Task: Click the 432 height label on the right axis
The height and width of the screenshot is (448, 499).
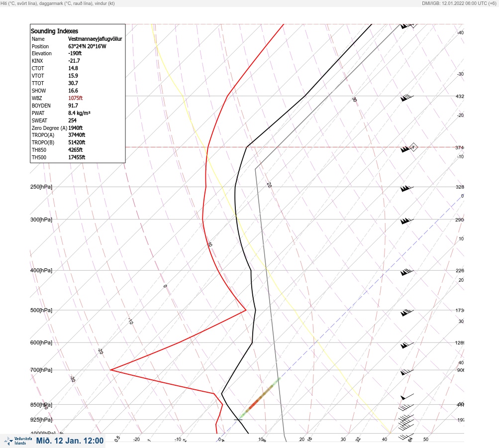Action: [460, 96]
